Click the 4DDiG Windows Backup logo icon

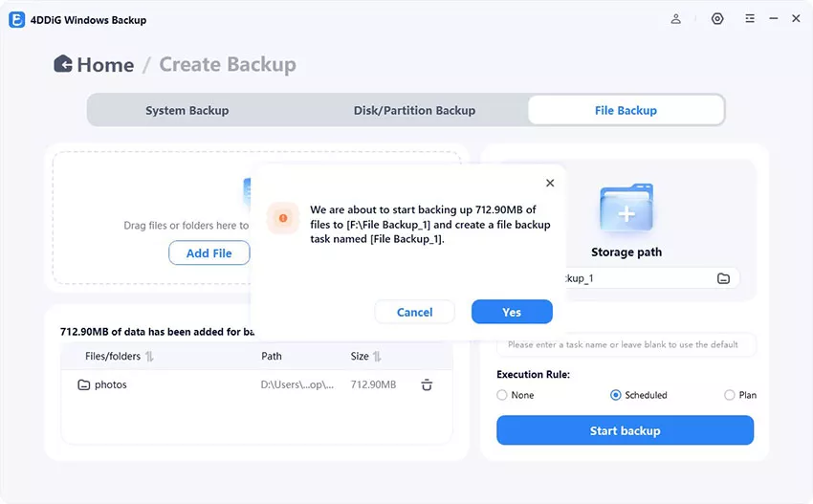click(16, 20)
